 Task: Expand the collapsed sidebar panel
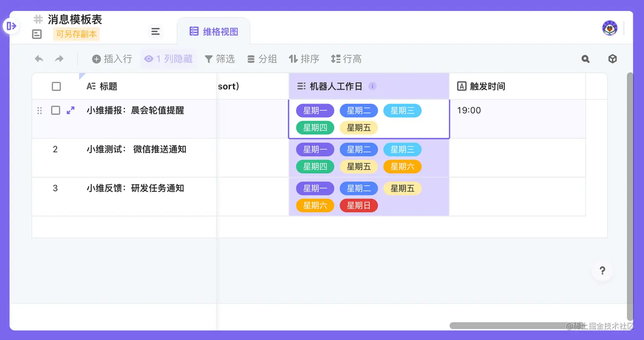pyautogui.click(x=11, y=26)
